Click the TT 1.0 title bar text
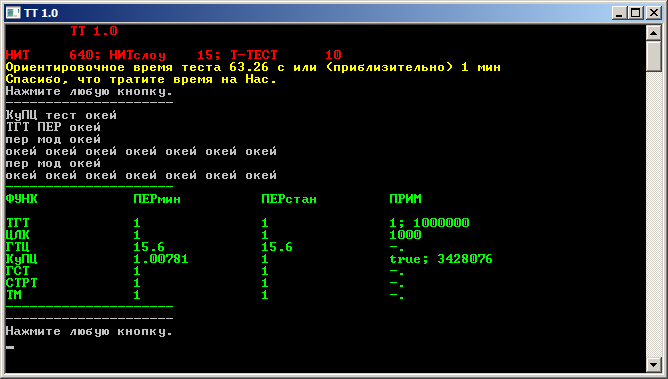The image size is (668, 379). tap(41, 13)
